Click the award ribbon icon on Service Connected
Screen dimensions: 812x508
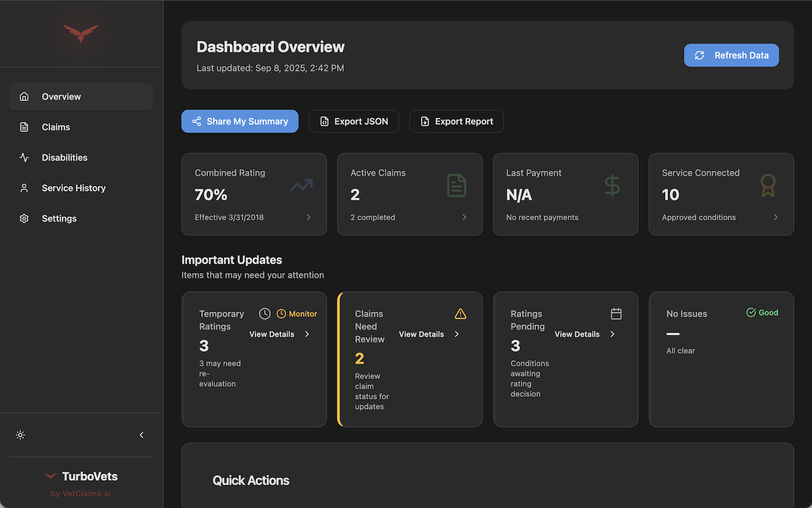pyautogui.click(x=768, y=185)
